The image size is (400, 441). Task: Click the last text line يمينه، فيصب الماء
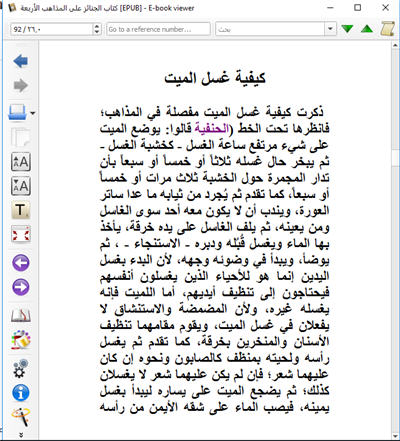(x=215, y=407)
